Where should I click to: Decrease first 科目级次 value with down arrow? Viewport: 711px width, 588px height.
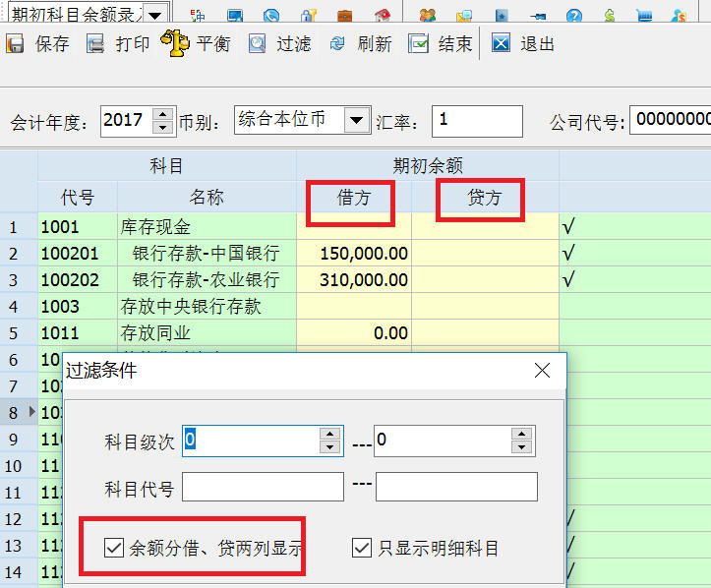(x=330, y=447)
